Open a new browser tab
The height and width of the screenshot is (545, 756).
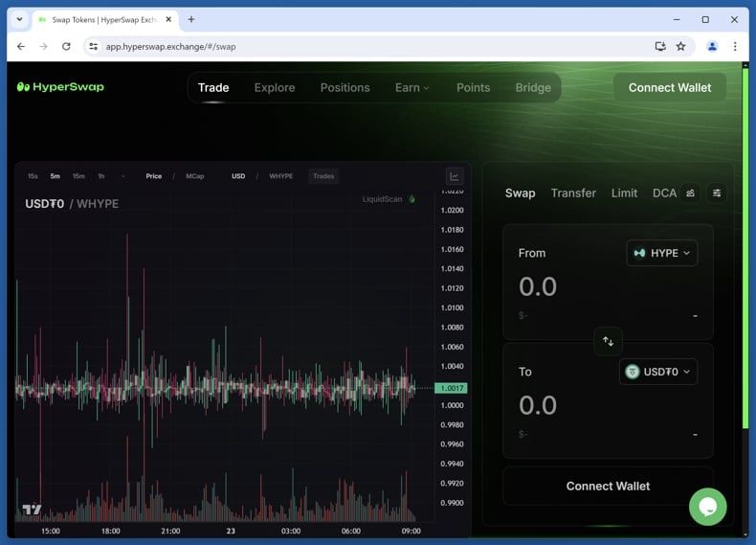tap(191, 19)
